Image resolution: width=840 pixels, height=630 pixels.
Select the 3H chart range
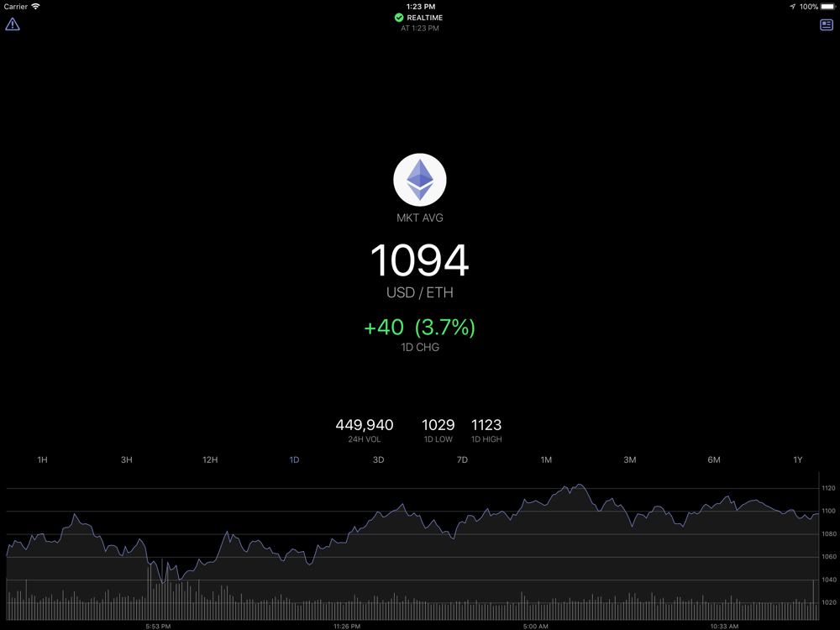pos(127,459)
